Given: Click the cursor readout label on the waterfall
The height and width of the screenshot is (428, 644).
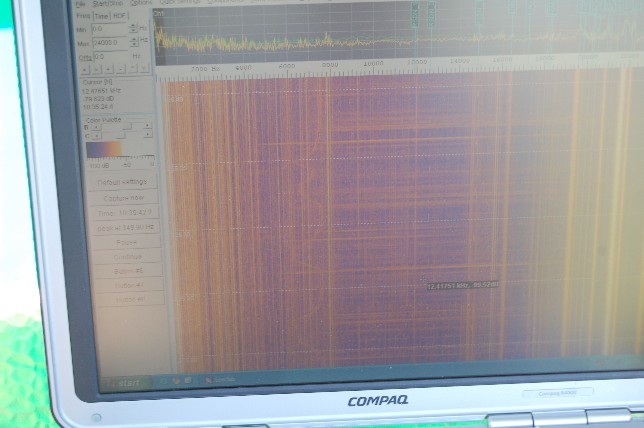Looking at the screenshot, I should point(462,285).
